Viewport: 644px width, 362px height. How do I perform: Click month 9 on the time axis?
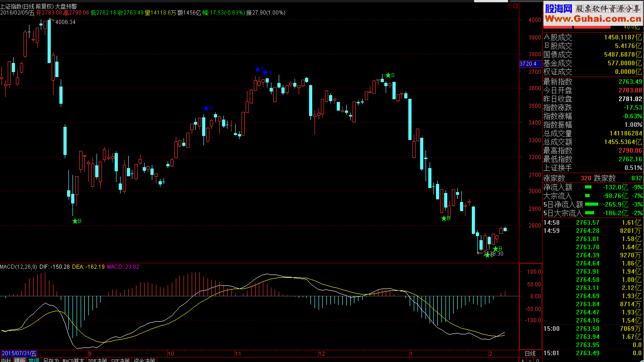coord(90,353)
